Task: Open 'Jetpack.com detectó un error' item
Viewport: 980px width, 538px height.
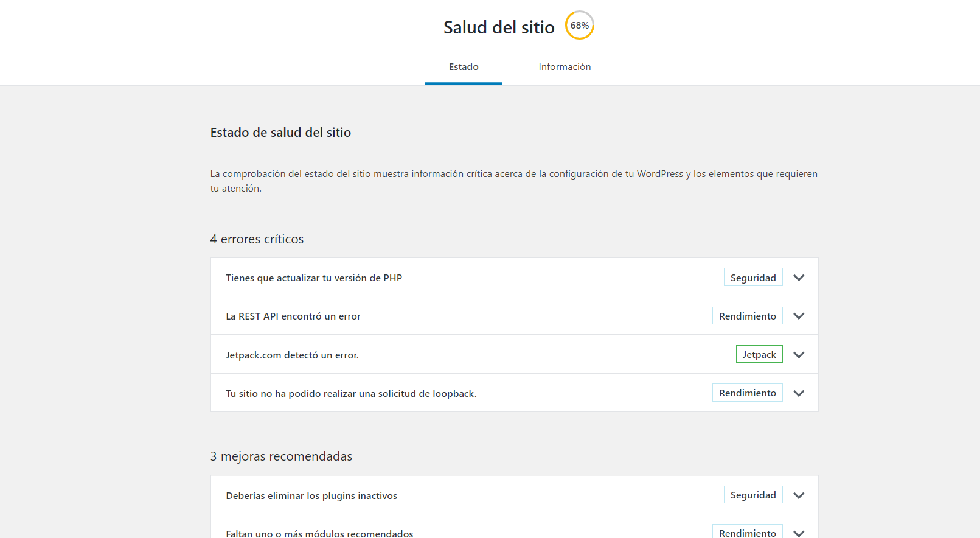Action: coord(292,355)
